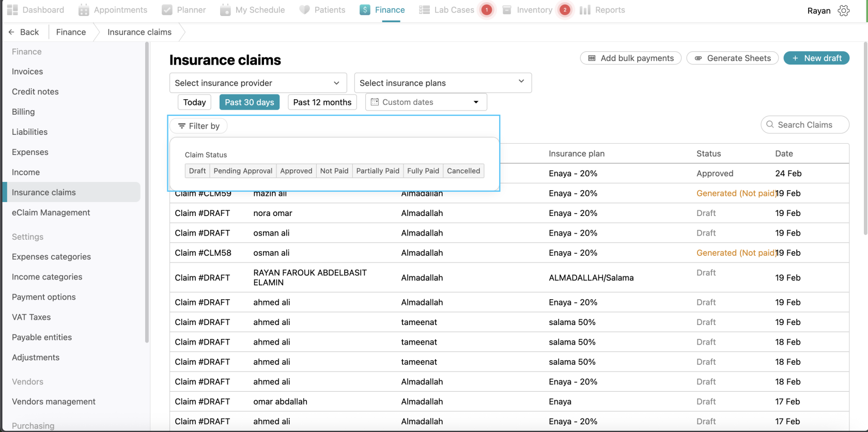Toggle the Pending Approval status filter
This screenshot has height=432, width=868.
click(243, 171)
